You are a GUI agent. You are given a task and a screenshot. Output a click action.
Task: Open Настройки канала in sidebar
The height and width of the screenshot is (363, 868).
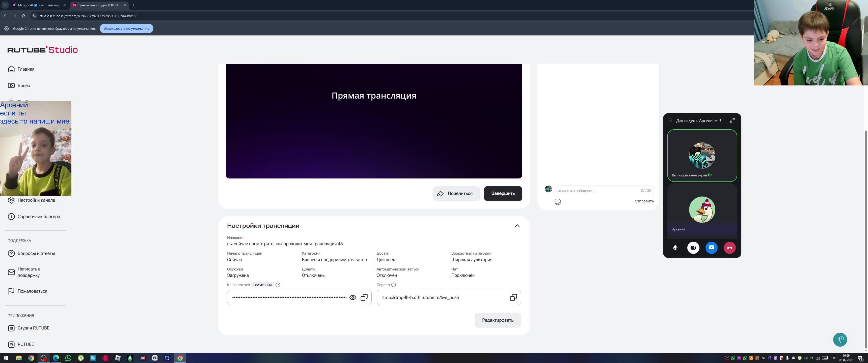(x=36, y=200)
